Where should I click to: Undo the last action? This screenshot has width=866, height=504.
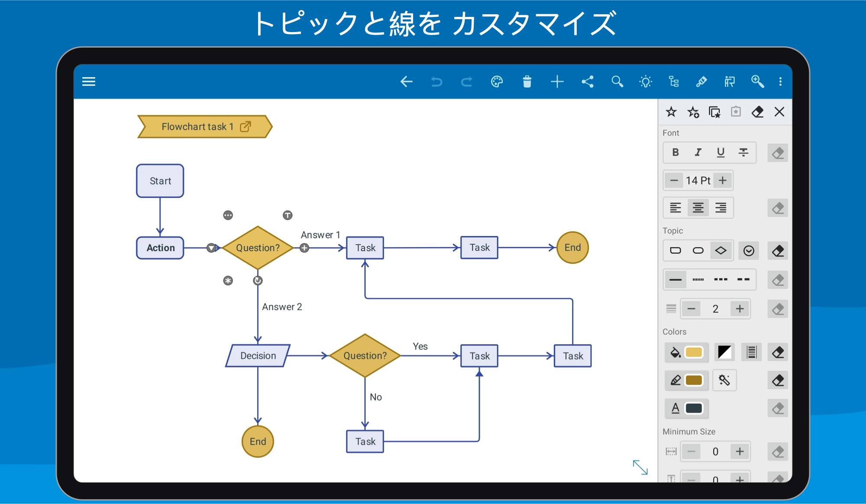coord(436,81)
